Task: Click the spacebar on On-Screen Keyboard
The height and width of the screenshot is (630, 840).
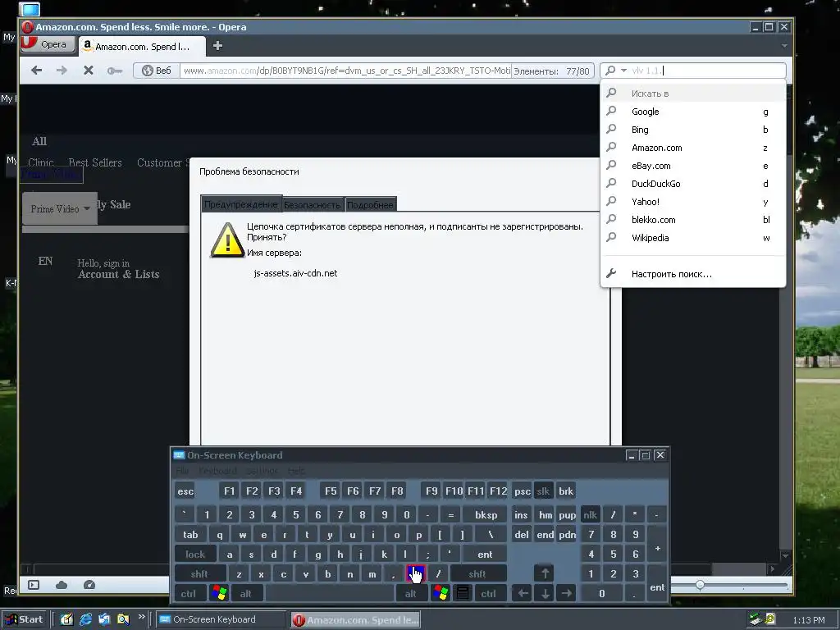Action: (330, 593)
